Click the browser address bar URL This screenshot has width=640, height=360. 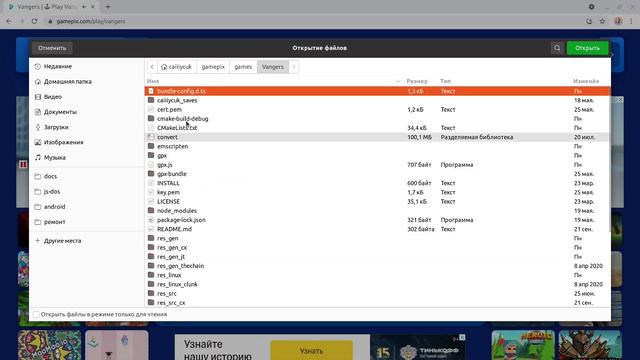(x=91, y=21)
